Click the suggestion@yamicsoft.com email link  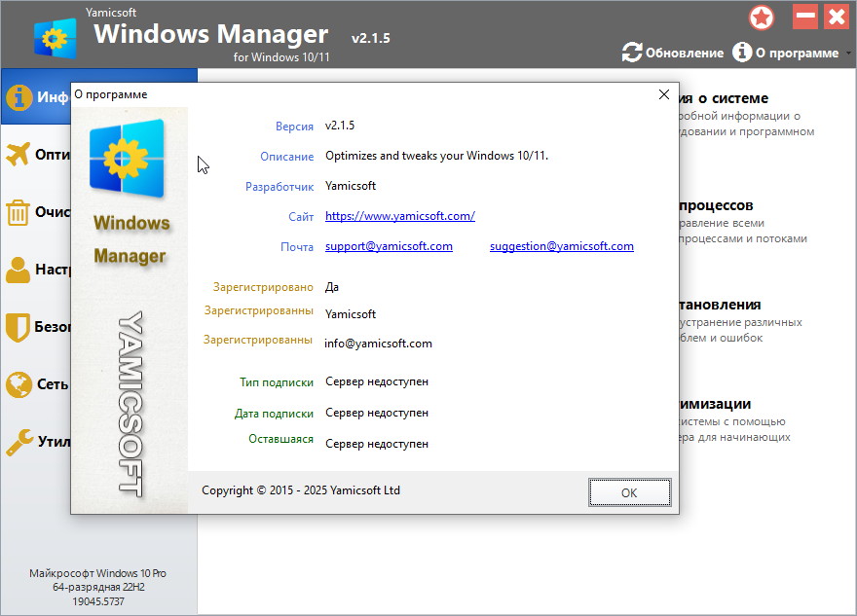[x=562, y=246]
